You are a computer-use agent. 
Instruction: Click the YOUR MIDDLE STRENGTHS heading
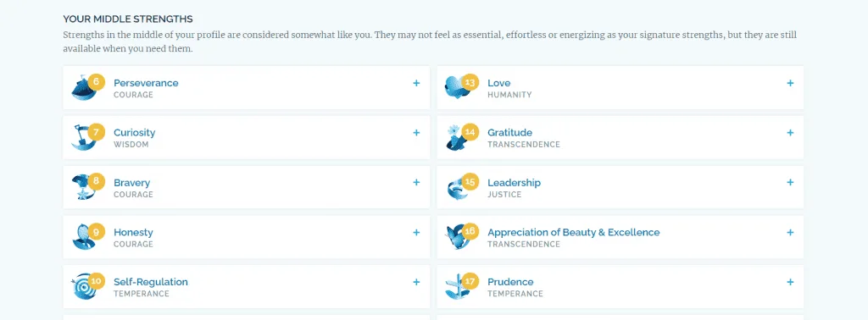click(x=128, y=19)
